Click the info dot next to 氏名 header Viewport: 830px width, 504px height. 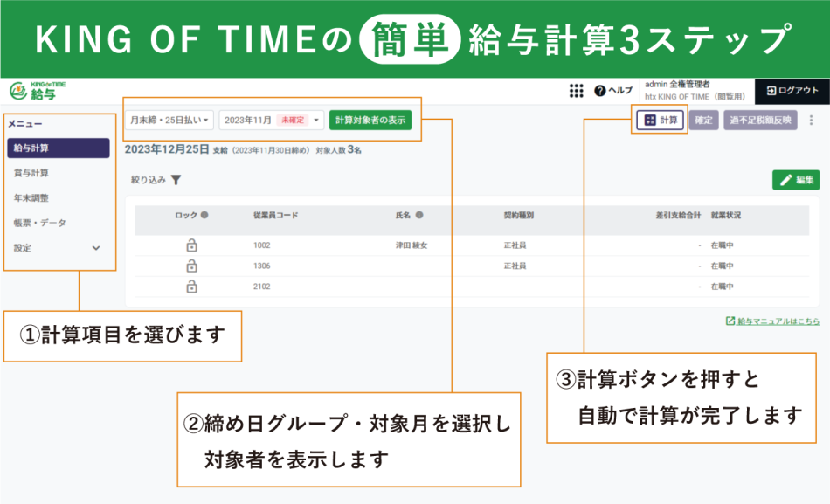click(x=419, y=215)
